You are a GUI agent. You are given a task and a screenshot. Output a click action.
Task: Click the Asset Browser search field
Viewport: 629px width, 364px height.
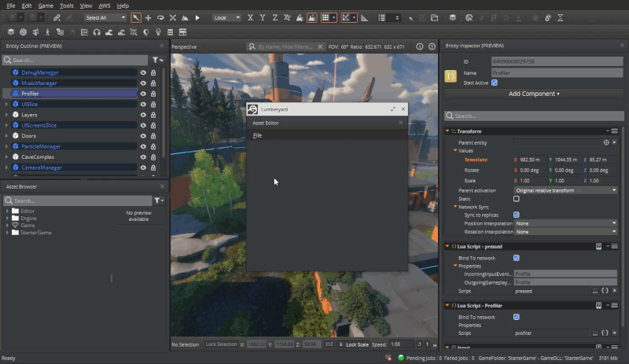click(79, 200)
